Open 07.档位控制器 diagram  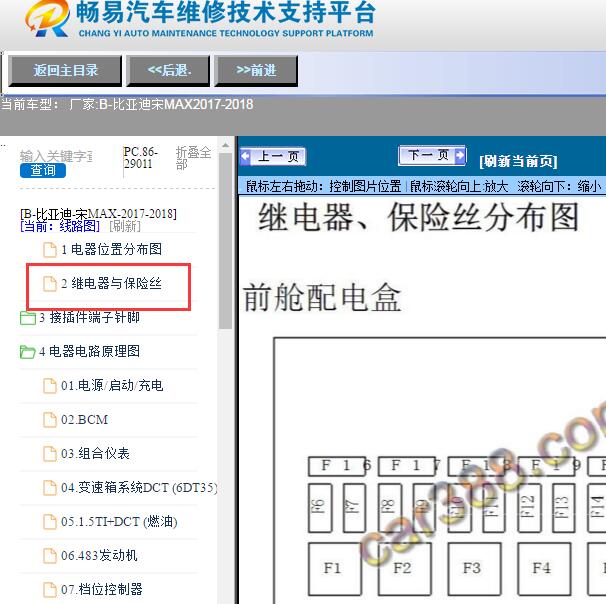pyautogui.click(x=102, y=589)
